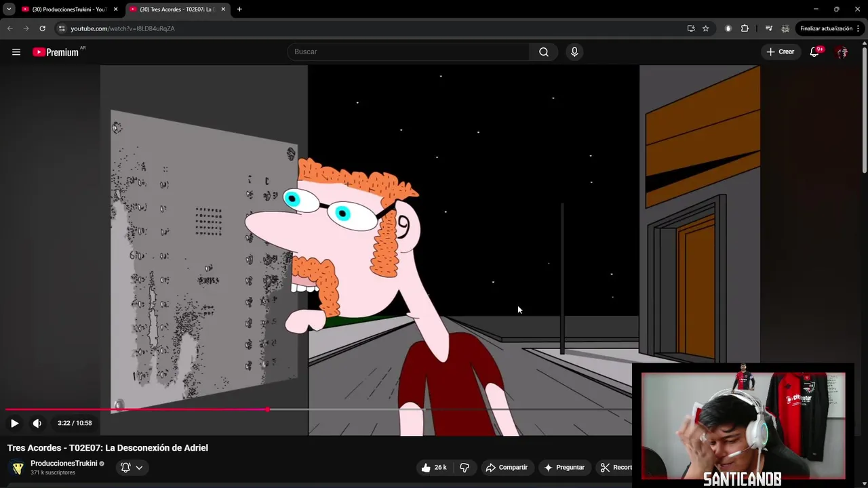The height and width of the screenshot is (488, 868).
Task: Minimize the Chrome window
Action: tap(816, 9)
